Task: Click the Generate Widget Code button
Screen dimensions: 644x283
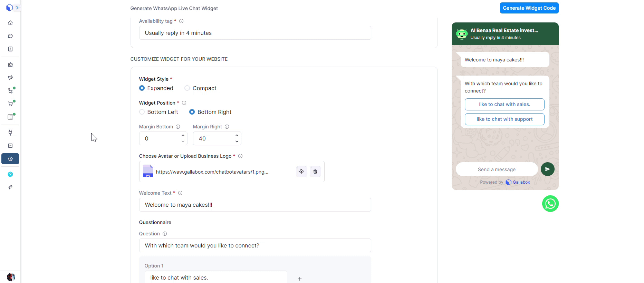Action: coord(529,8)
